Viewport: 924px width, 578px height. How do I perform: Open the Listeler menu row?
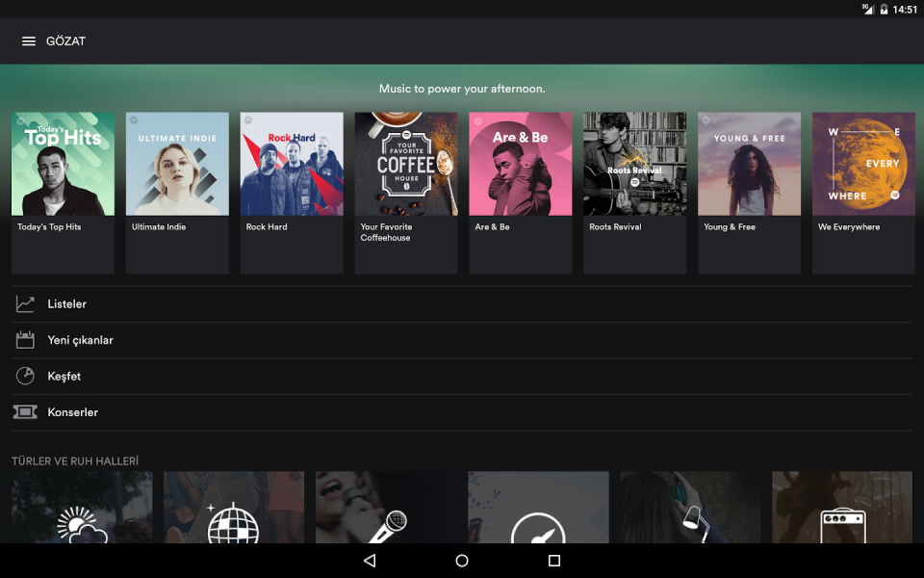(x=462, y=304)
